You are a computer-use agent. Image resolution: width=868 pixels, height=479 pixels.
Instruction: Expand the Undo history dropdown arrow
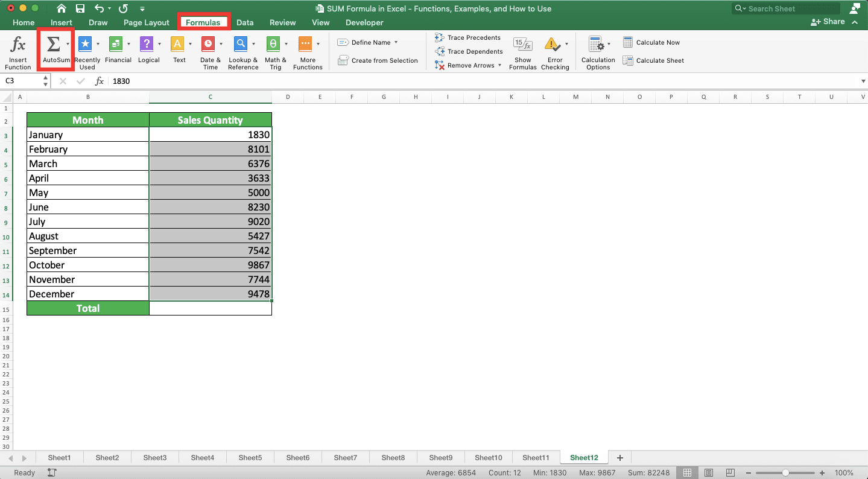click(110, 8)
